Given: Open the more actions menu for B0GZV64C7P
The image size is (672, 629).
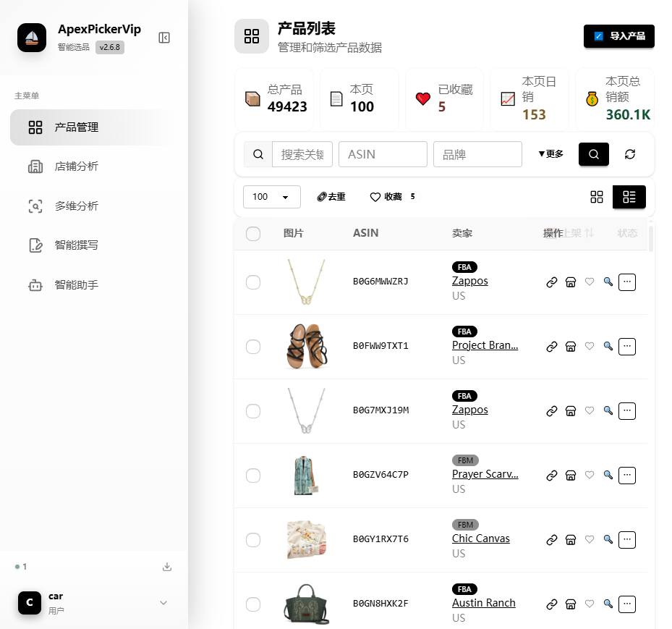Looking at the screenshot, I should point(627,476).
